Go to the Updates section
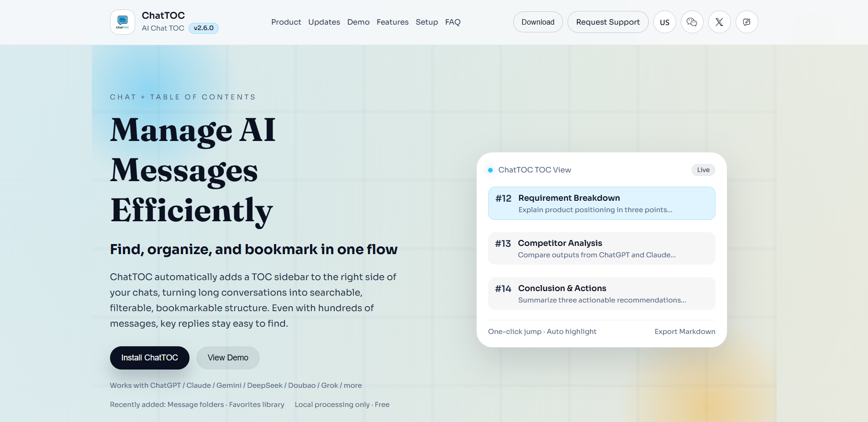Screen dimensions: 868x422 point(324,22)
